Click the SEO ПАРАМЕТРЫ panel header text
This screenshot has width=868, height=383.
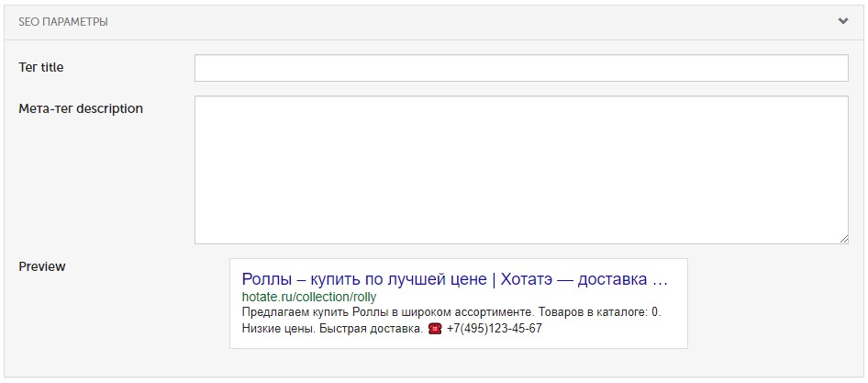point(63,22)
